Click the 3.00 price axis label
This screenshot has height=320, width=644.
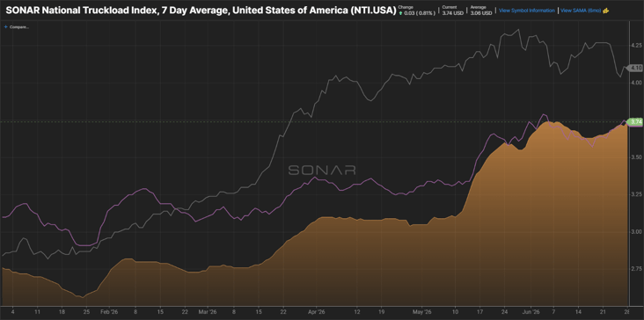click(x=636, y=232)
